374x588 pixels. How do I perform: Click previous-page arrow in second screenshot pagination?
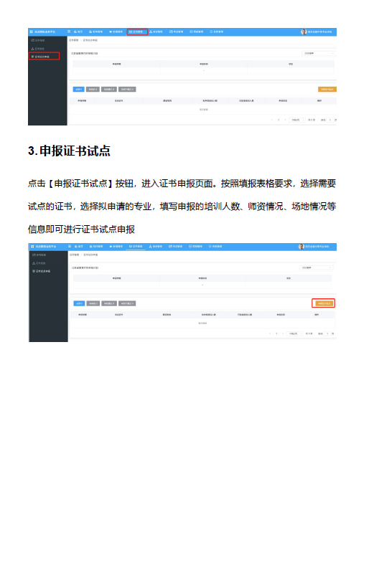coord(270,333)
